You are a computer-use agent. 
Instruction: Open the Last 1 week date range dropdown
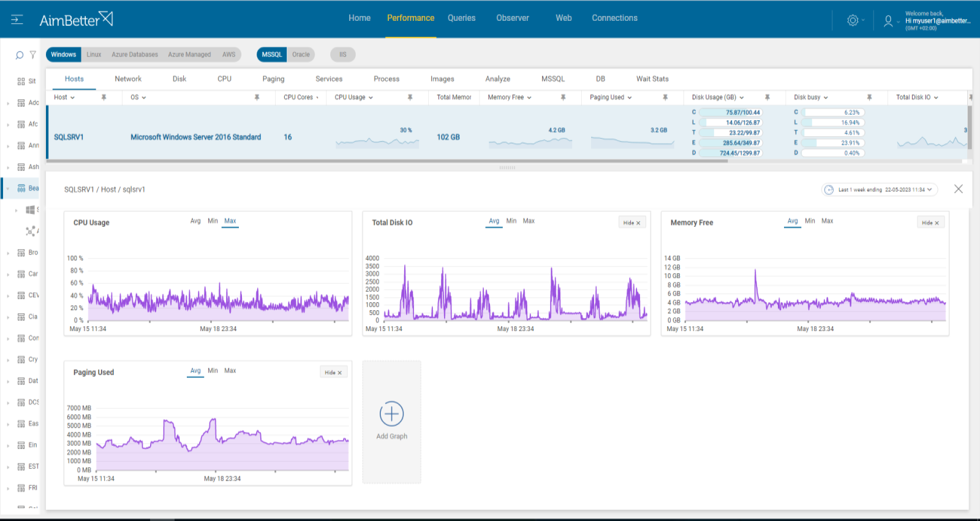tap(880, 189)
